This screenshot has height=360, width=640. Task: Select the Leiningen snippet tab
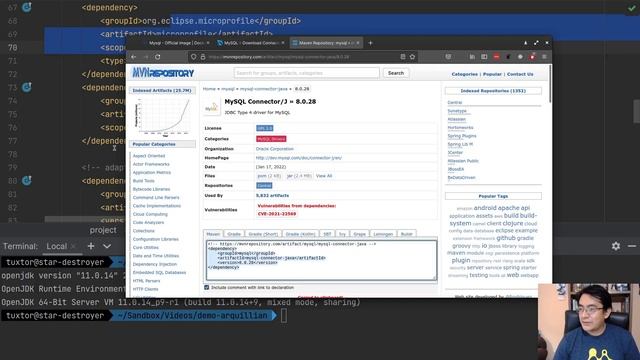(383, 234)
